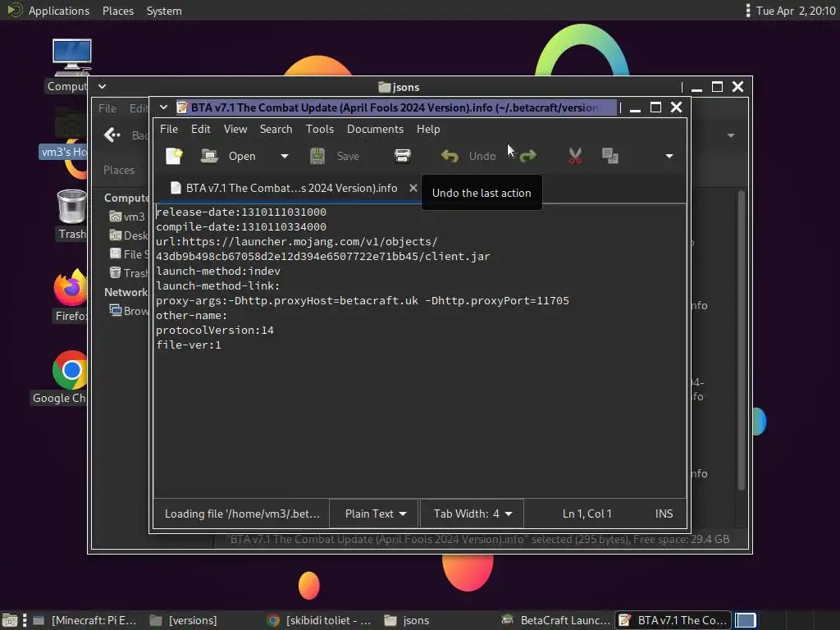840x630 pixels.
Task: Open the Help menu
Action: [428, 129]
